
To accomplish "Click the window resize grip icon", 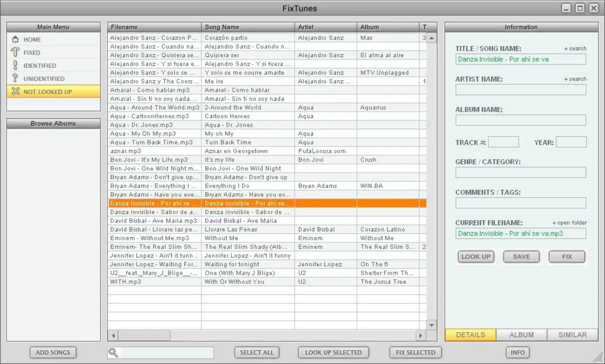I will click(x=598, y=357).
